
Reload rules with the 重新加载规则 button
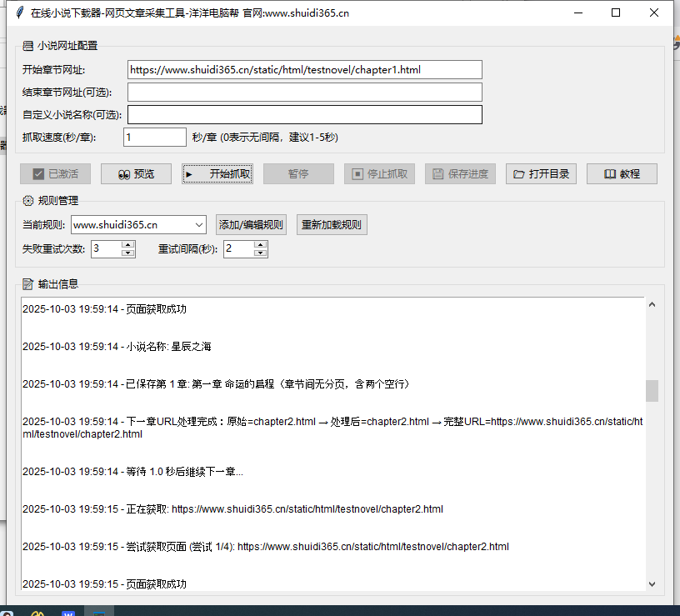(x=332, y=225)
